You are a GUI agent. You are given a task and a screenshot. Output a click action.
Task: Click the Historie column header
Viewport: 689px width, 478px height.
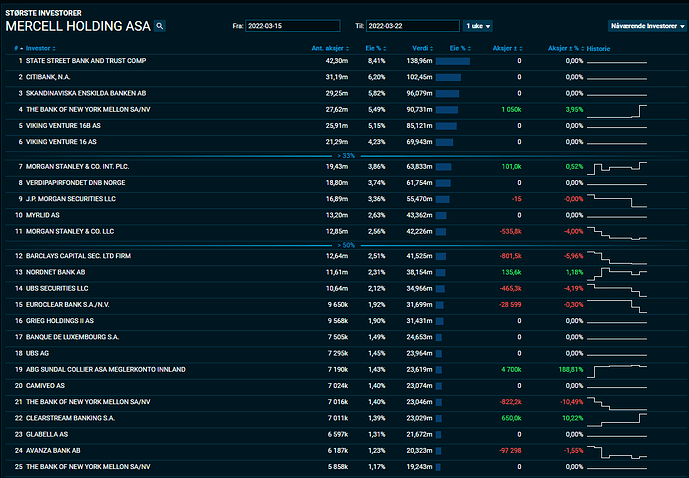(x=598, y=49)
